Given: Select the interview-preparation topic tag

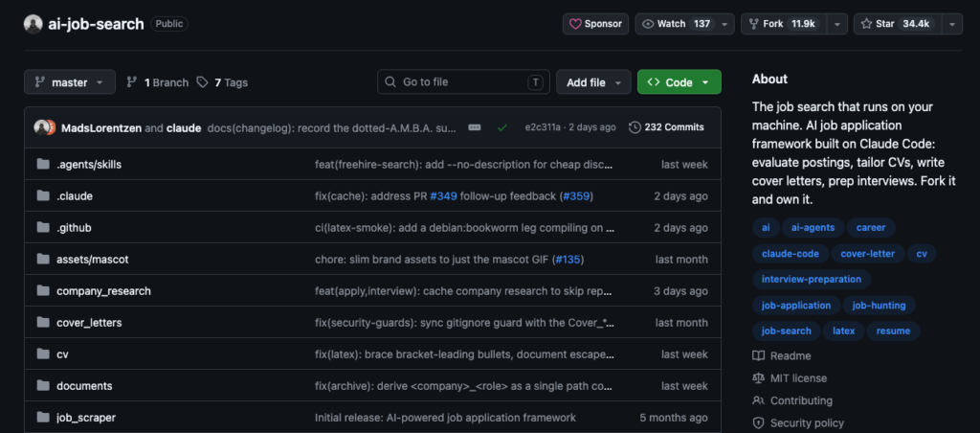Looking at the screenshot, I should (812, 279).
